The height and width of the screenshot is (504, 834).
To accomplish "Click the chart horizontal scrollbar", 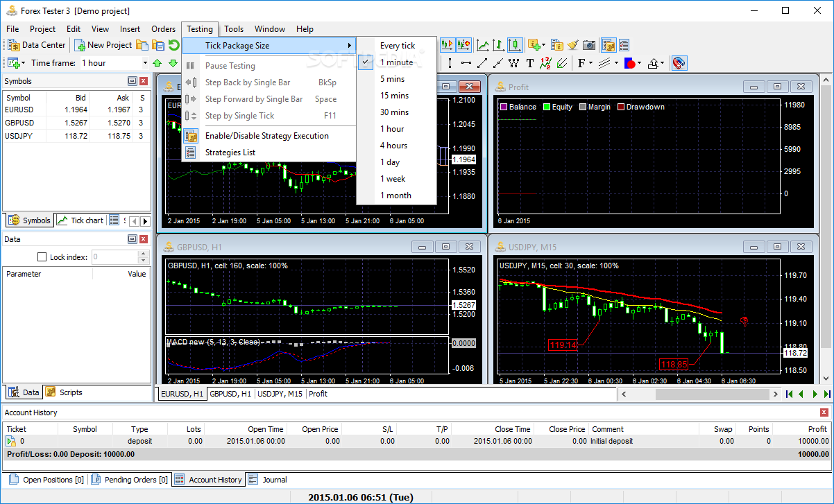I will [x=699, y=394].
